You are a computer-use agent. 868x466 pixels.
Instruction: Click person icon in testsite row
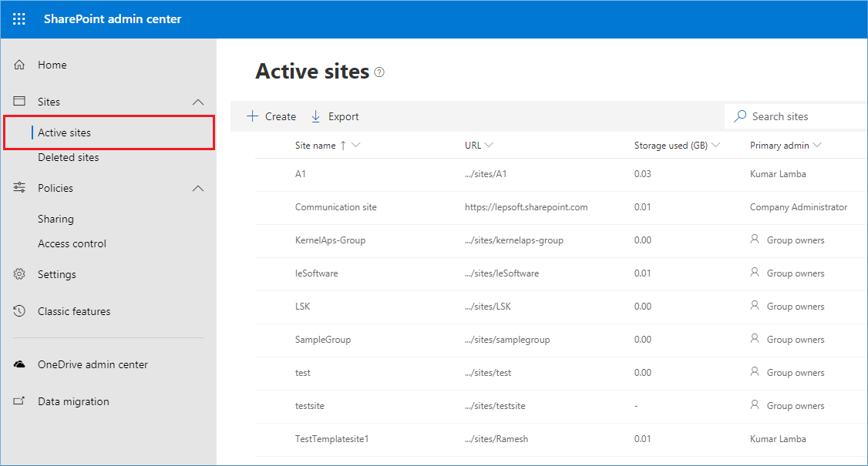755,406
